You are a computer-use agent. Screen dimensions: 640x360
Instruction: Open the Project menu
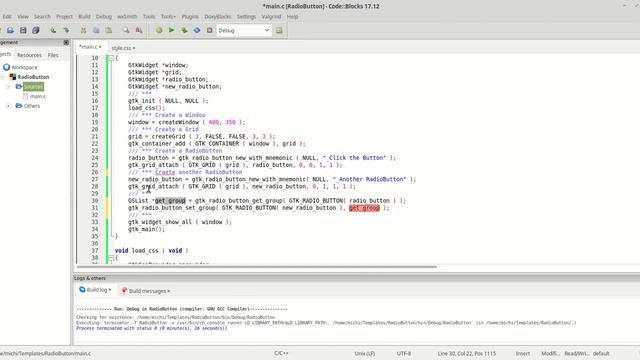[64, 17]
